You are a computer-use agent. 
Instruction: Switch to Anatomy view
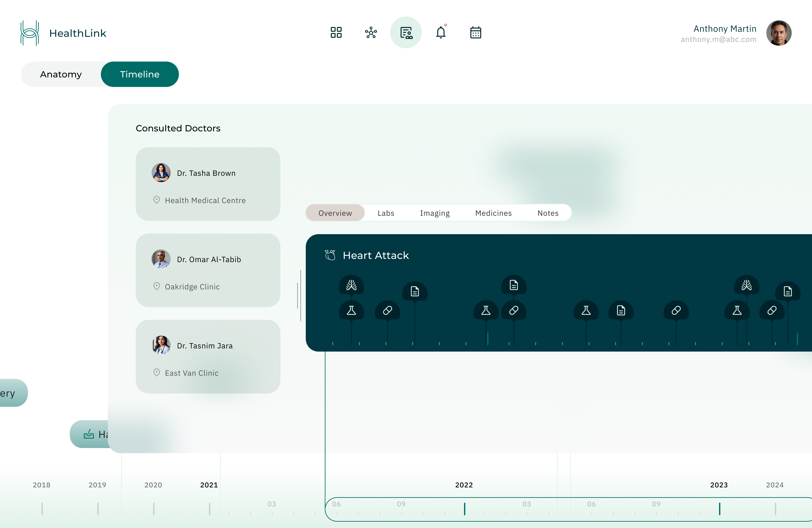(61, 74)
